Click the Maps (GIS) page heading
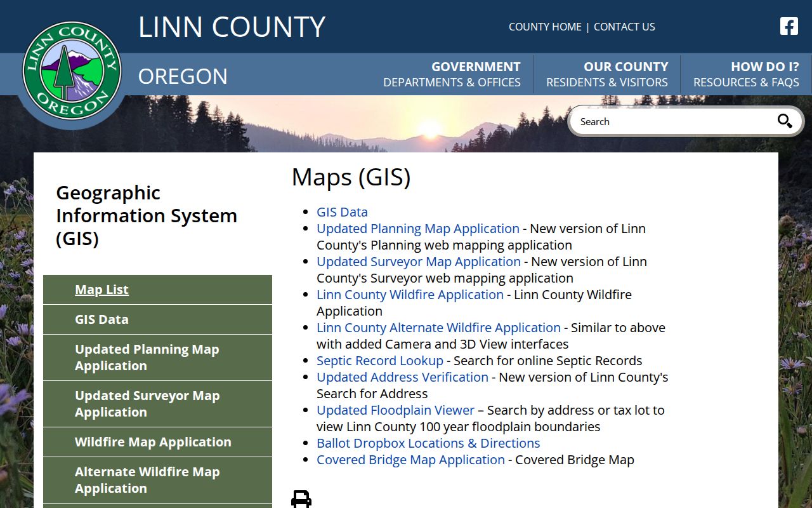 351,177
